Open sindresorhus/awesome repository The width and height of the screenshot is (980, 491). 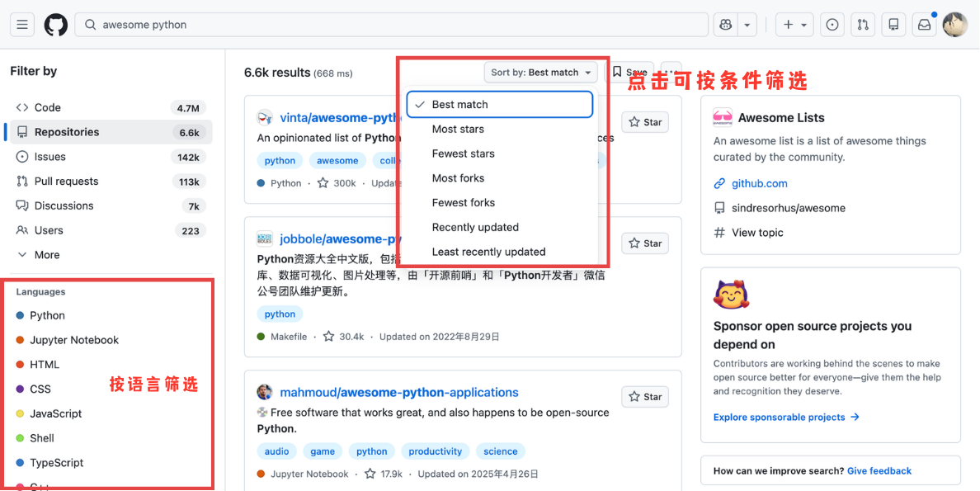pos(789,208)
